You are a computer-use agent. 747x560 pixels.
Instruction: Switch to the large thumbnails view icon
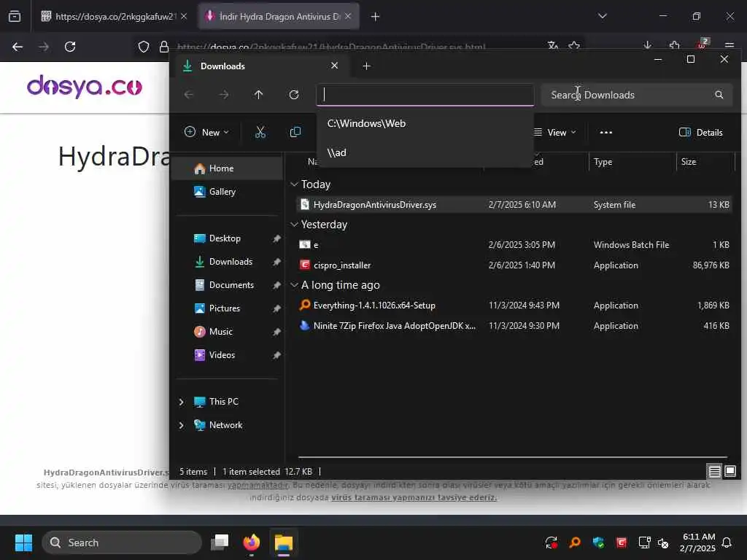click(x=729, y=472)
